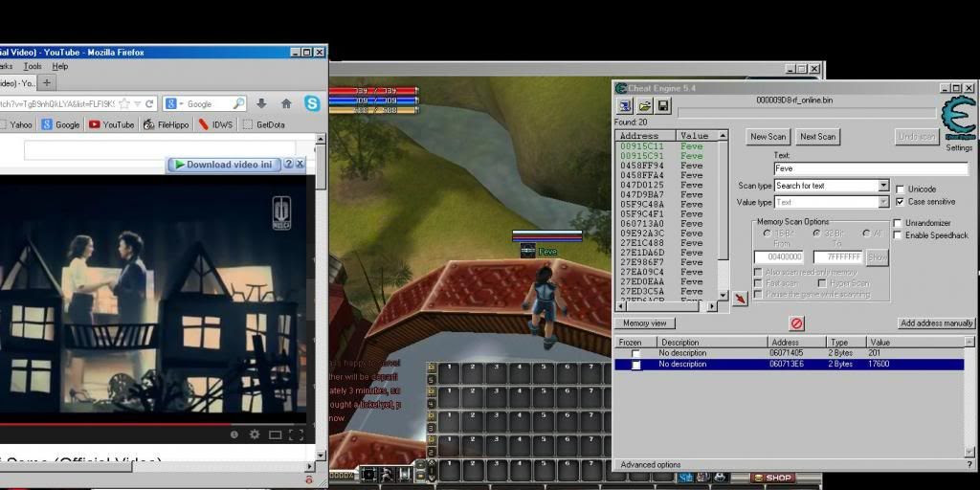Click the found-list horizontal scrollbar
The width and height of the screenshot is (980, 490).
pos(667,306)
